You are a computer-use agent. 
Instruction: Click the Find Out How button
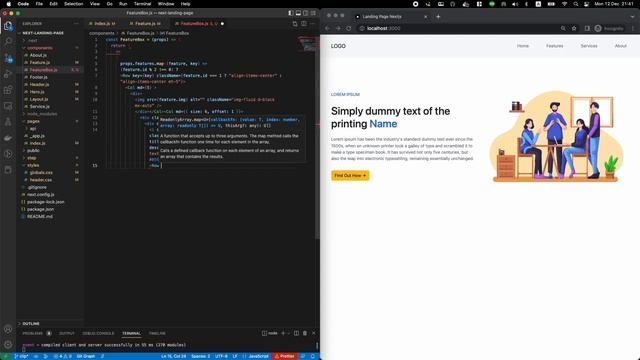tap(350, 176)
